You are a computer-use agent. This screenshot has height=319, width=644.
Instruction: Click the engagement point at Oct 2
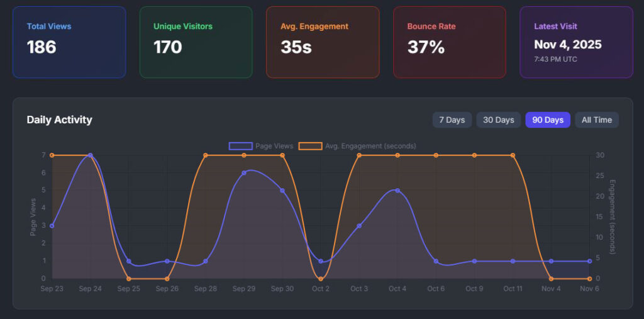pyautogui.click(x=321, y=278)
